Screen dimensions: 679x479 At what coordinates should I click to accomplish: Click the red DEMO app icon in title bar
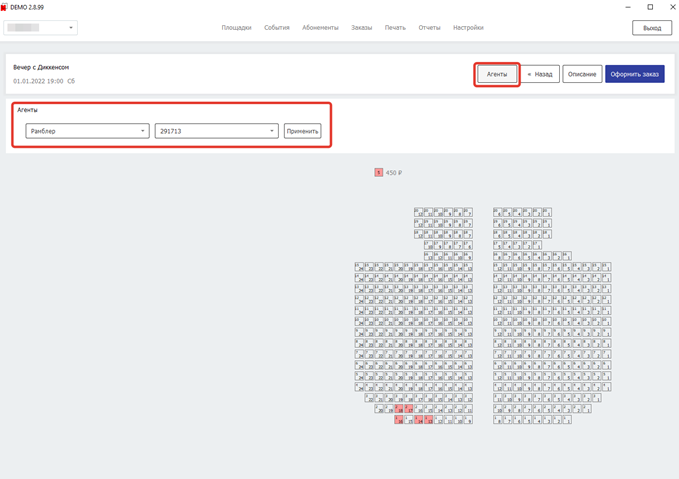(x=5, y=7)
